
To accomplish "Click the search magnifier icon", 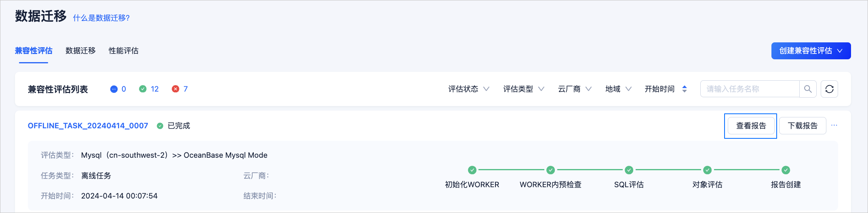I will (x=808, y=89).
